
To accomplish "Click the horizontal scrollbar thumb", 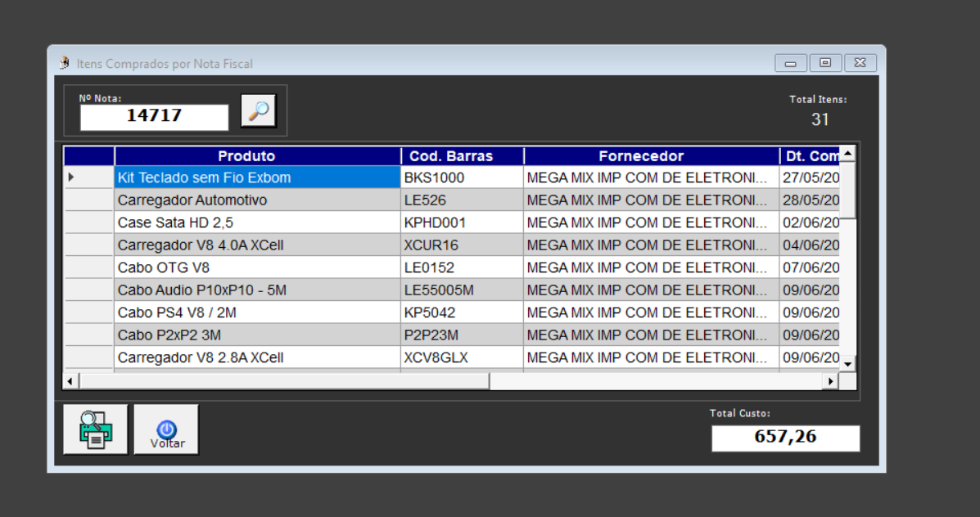I will 283,381.
